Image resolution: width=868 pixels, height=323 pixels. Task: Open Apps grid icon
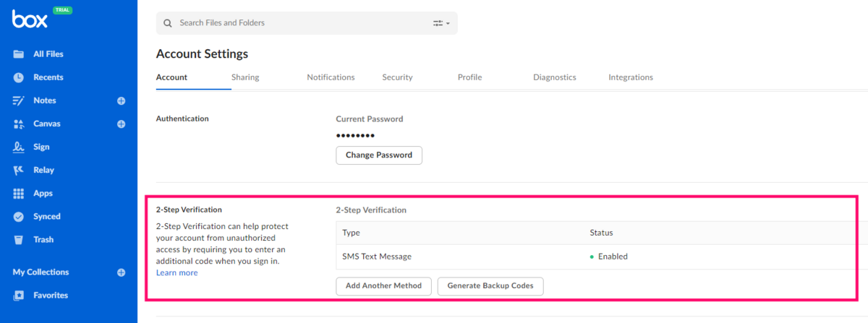19,193
